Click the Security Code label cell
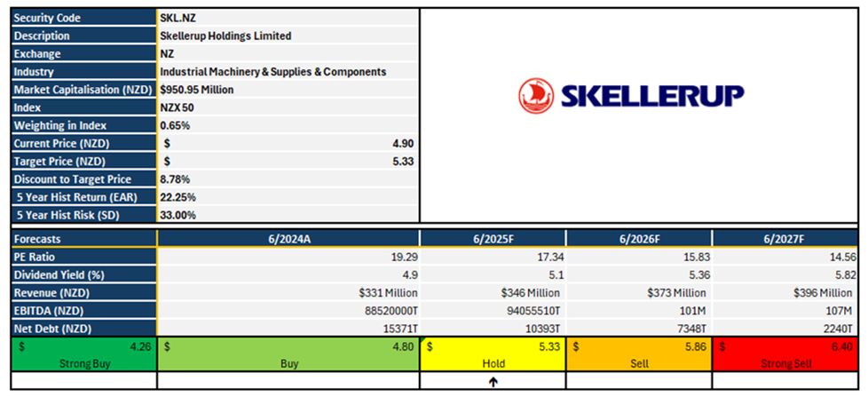 (83, 18)
